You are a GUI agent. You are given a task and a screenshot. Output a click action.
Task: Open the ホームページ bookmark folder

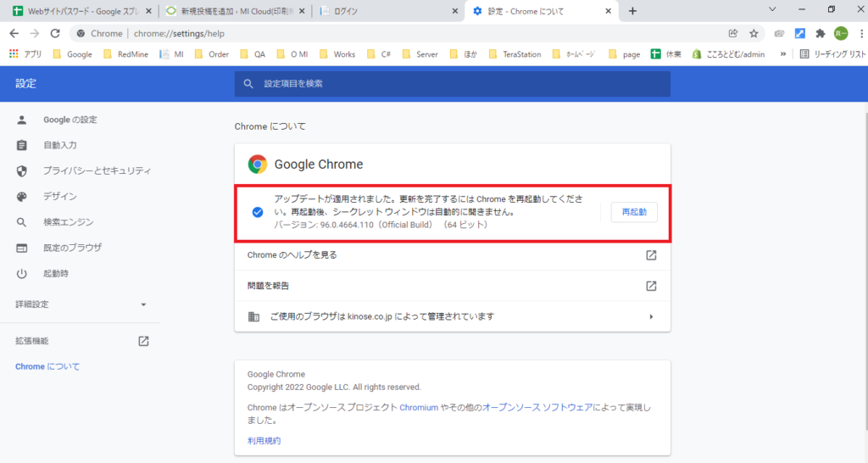point(576,53)
